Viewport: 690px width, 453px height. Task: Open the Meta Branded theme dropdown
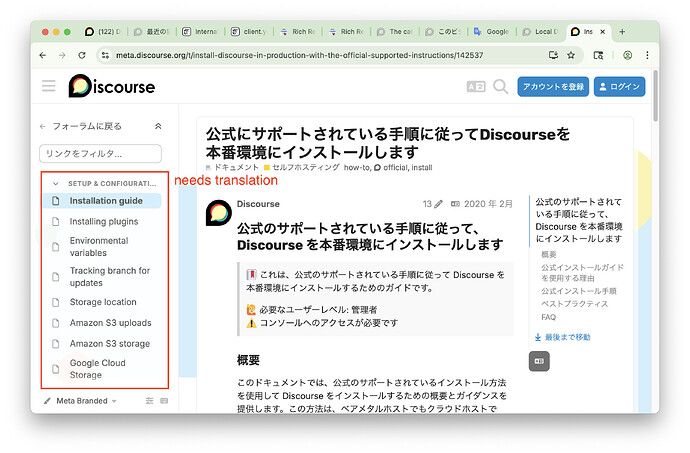tap(81, 401)
